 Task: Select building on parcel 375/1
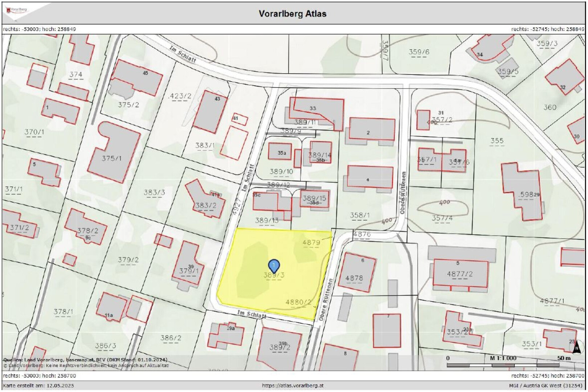113,152
